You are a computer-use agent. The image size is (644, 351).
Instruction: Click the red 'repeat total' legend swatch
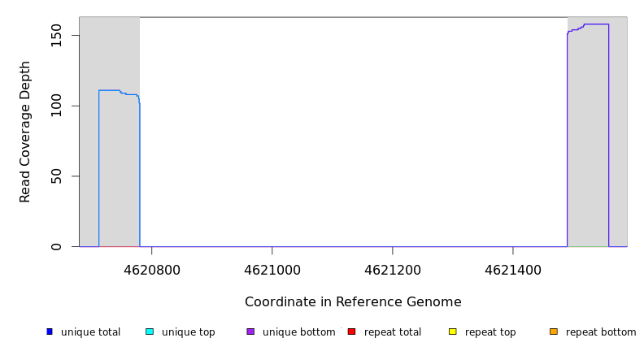coord(351,331)
